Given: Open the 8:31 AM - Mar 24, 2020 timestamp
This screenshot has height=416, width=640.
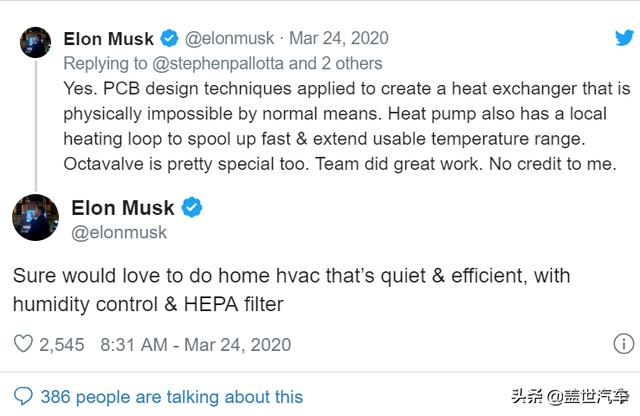Looking at the screenshot, I should [198, 345].
